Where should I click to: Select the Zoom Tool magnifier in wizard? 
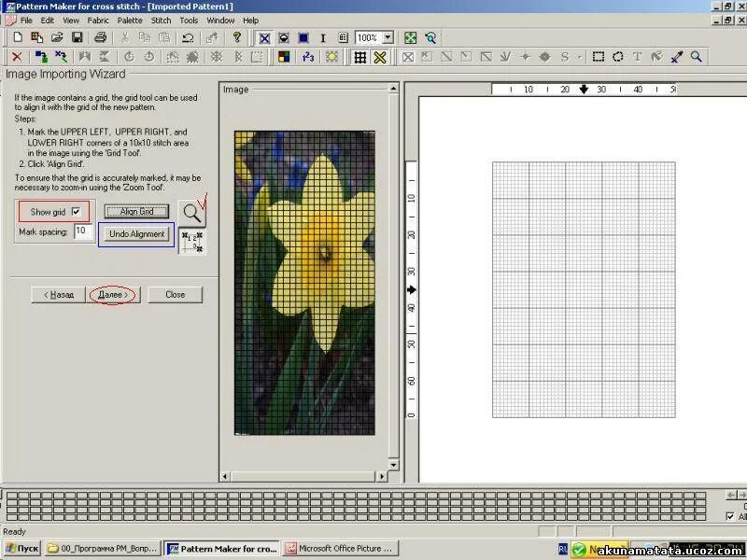(192, 213)
